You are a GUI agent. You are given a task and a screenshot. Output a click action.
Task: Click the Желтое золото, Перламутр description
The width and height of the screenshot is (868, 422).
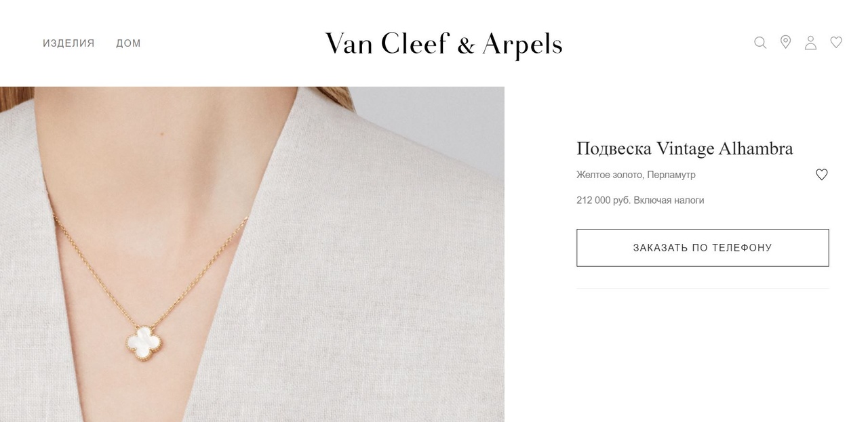pos(635,175)
